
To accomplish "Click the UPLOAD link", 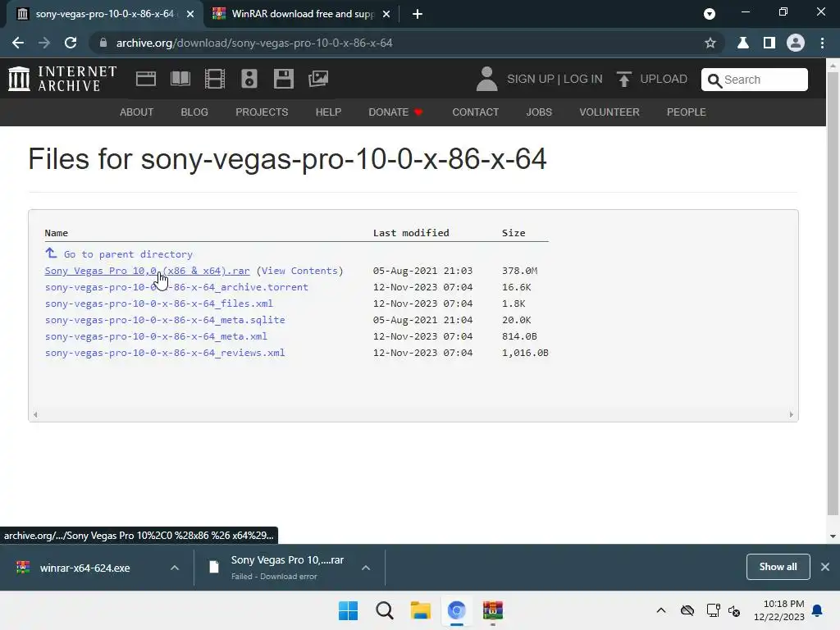I will 663,79.
